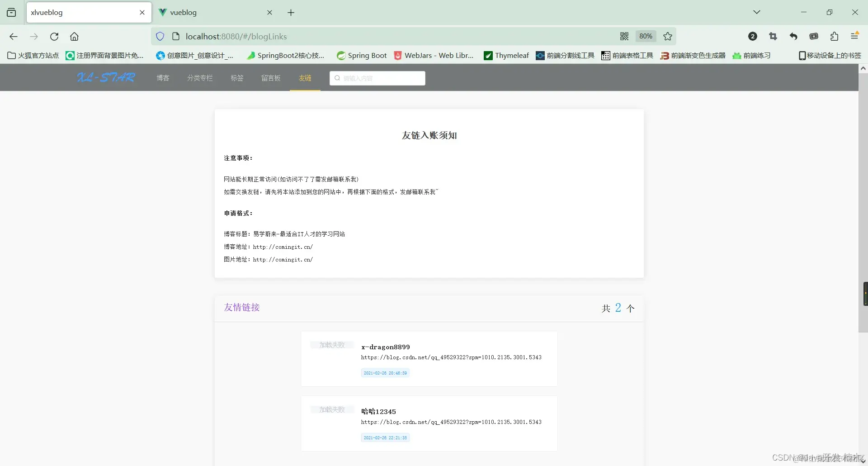Viewport: 868px width, 466px height.
Task: Switch to the xlvueblog tab
Action: click(x=89, y=12)
